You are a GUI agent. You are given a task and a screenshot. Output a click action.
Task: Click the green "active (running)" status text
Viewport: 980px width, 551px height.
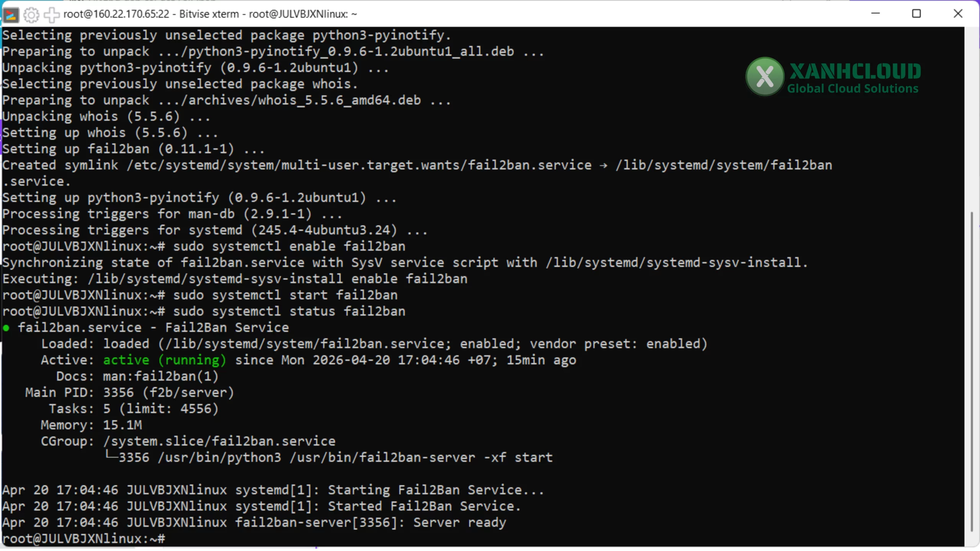pyautogui.click(x=165, y=360)
